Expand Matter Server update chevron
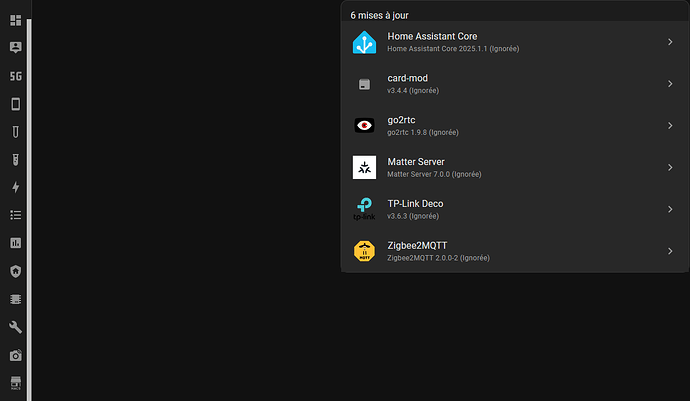690x401 pixels. (670, 167)
